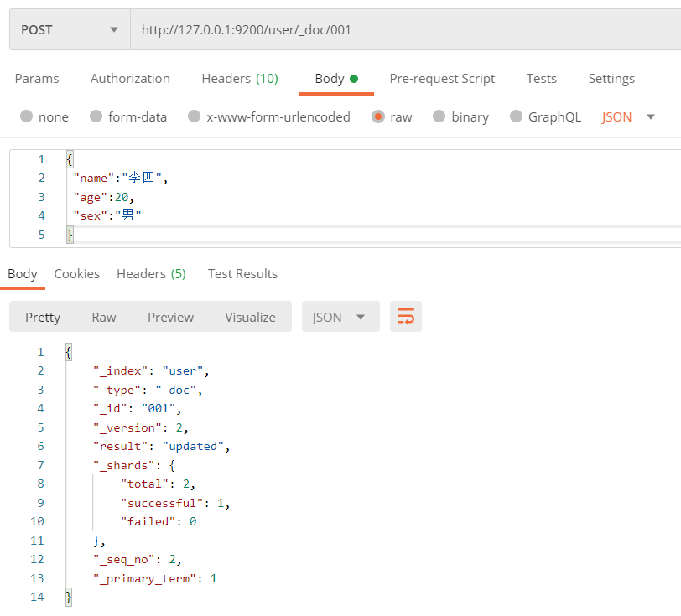
Task: Switch to the Tests tab
Action: 542,79
